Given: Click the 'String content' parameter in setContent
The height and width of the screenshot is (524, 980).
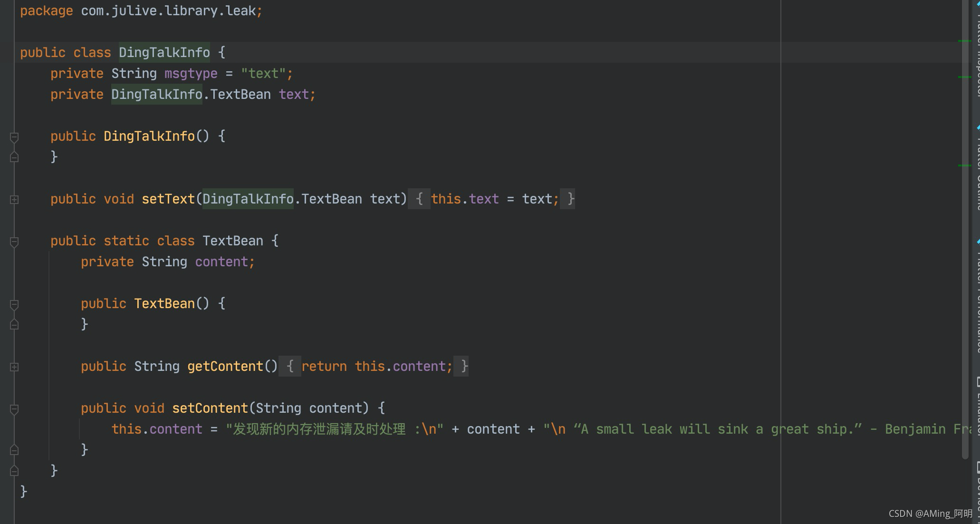Looking at the screenshot, I should [x=309, y=408].
